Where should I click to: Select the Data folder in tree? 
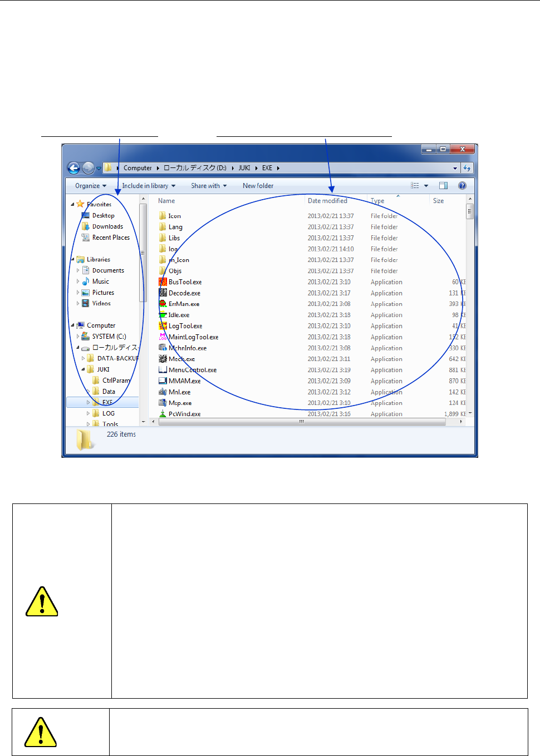pyautogui.click(x=104, y=392)
